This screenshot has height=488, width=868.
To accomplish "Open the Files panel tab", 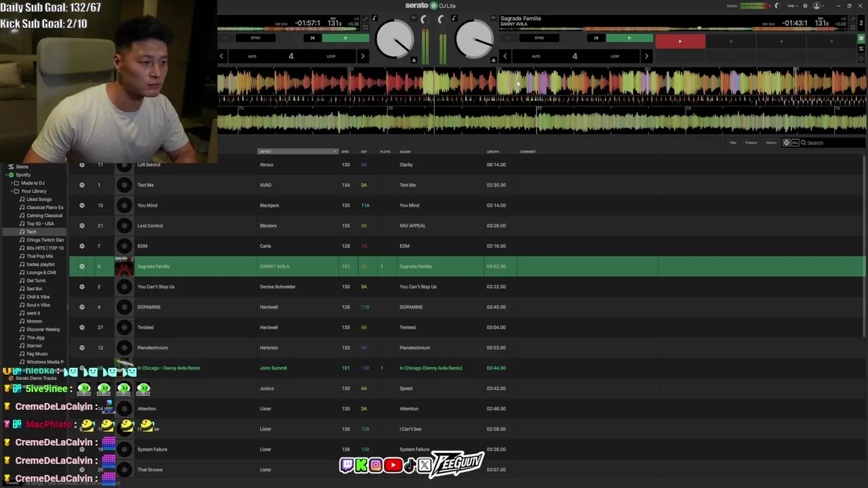I will click(733, 143).
